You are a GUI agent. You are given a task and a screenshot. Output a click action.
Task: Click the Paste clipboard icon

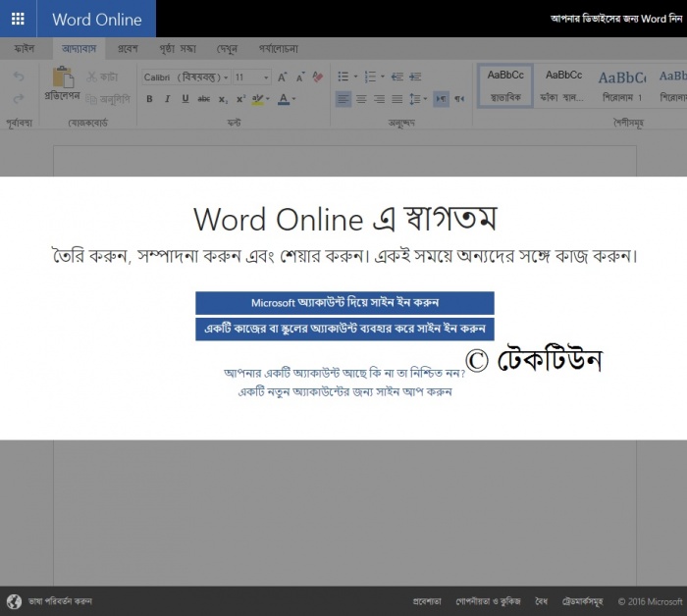coord(63,77)
